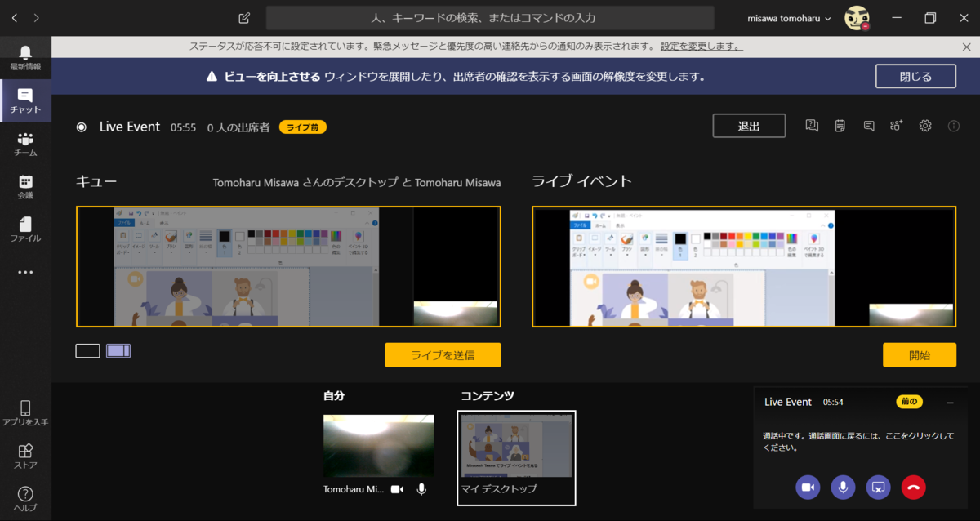Click the information circle icon
This screenshot has height=521, width=980.
point(953,126)
